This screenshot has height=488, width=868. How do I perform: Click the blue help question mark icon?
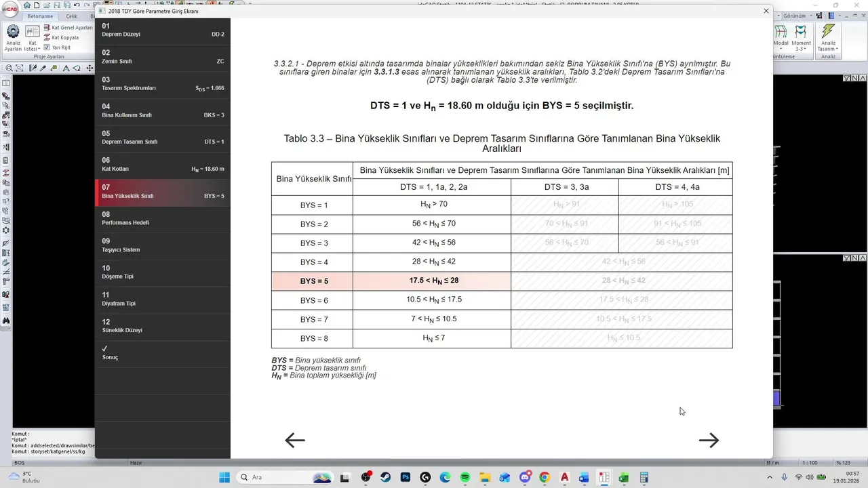(831, 16)
